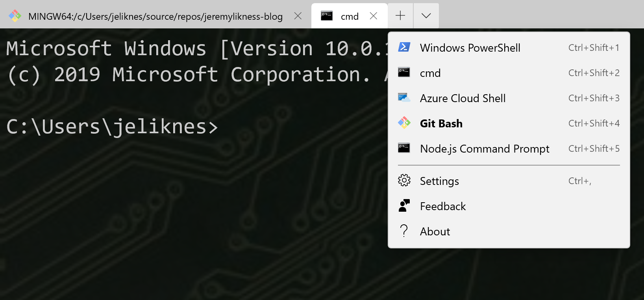Image resolution: width=644 pixels, height=300 pixels.
Task: Collapse the new-tab profile dropdown chevron
Action: (x=426, y=16)
